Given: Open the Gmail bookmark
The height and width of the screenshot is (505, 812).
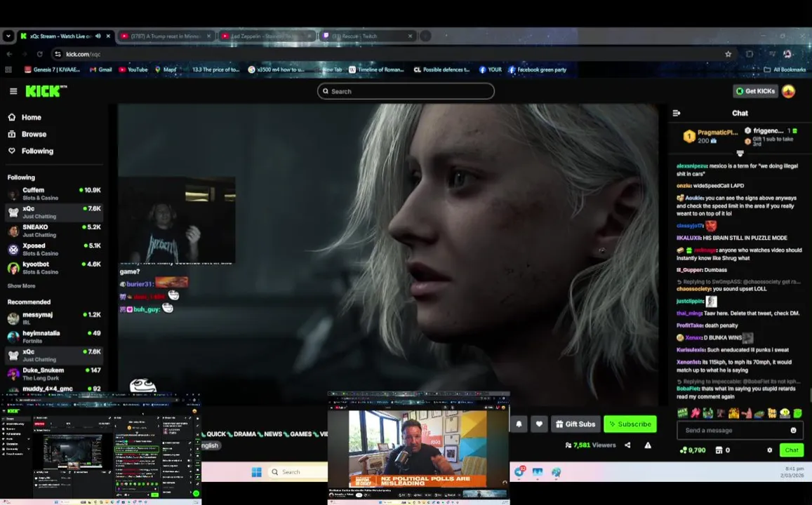Looking at the screenshot, I should pos(100,69).
